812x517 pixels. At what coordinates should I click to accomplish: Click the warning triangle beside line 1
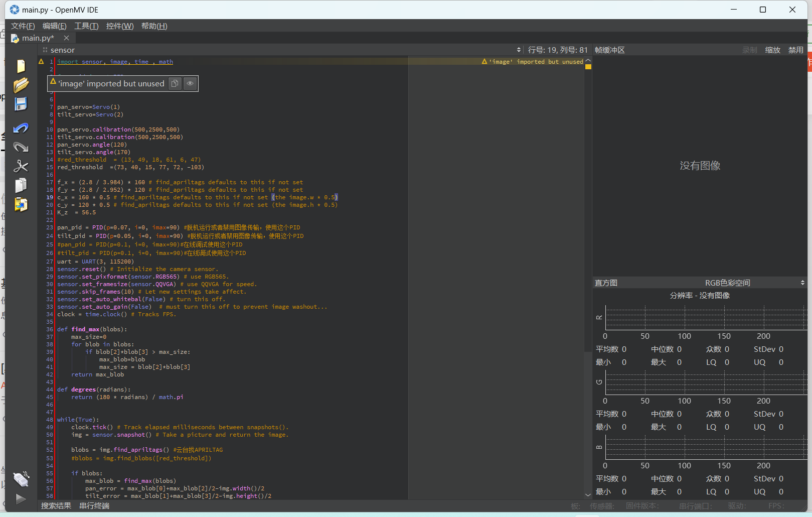(42, 62)
